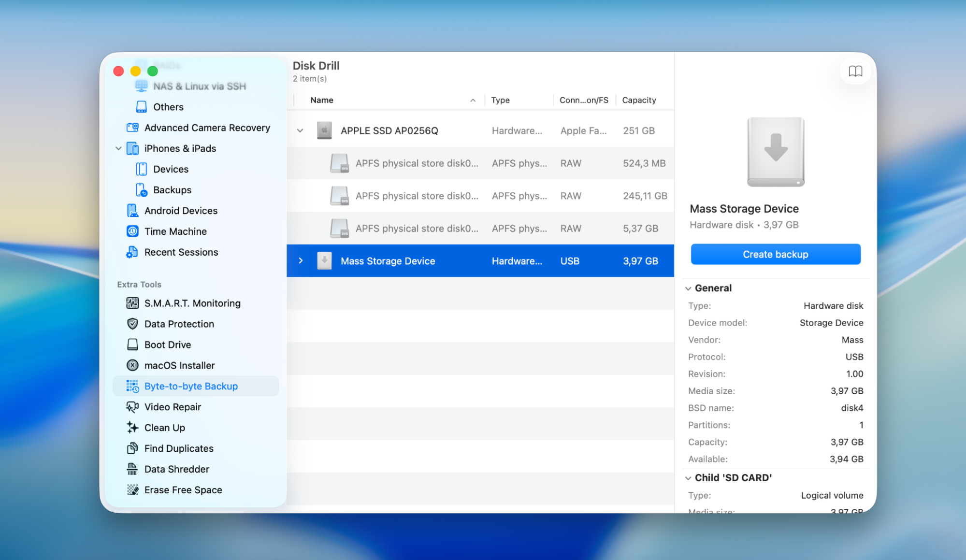The image size is (966, 560).
Task: Sort by the Conn...on/FS column header
Action: (x=584, y=100)
